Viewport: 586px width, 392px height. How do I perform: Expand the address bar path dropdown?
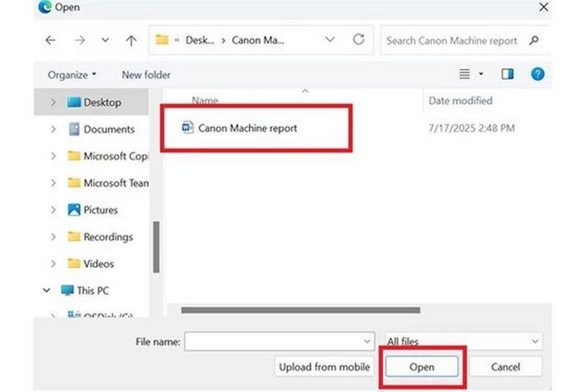[330, 40]
